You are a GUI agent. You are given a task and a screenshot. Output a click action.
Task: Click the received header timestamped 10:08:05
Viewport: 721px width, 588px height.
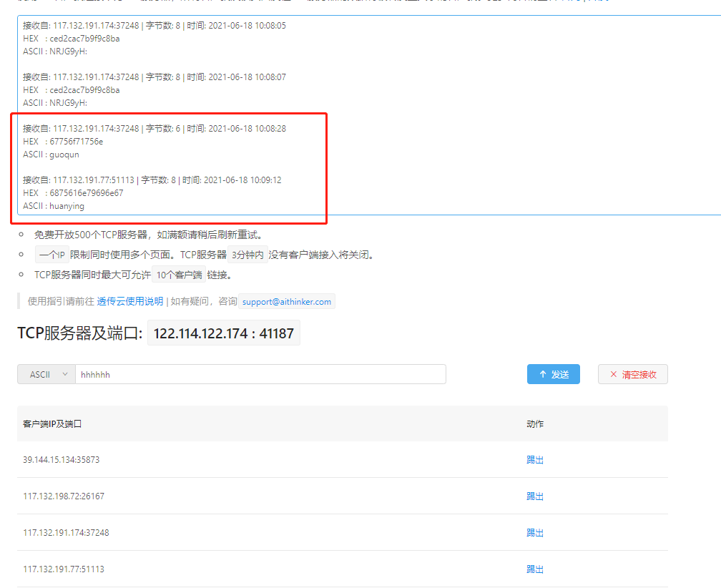(154, 26)
